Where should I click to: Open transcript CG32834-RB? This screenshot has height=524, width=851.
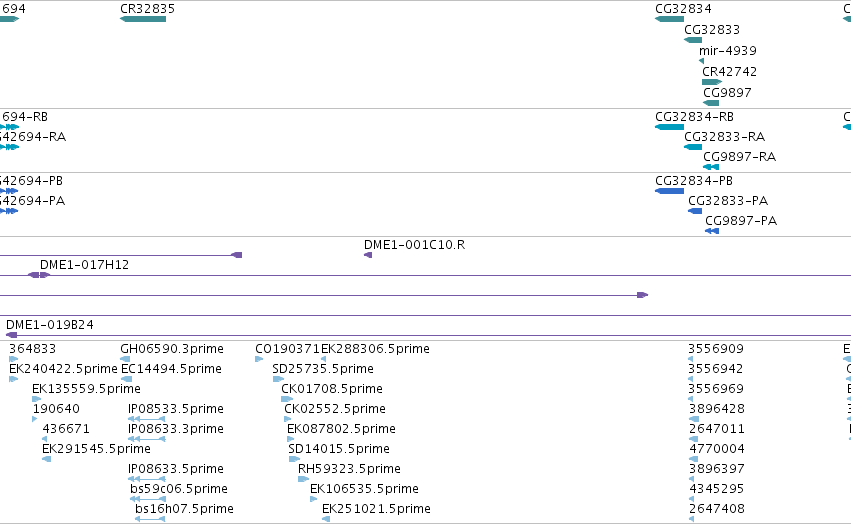click(694, 117)
